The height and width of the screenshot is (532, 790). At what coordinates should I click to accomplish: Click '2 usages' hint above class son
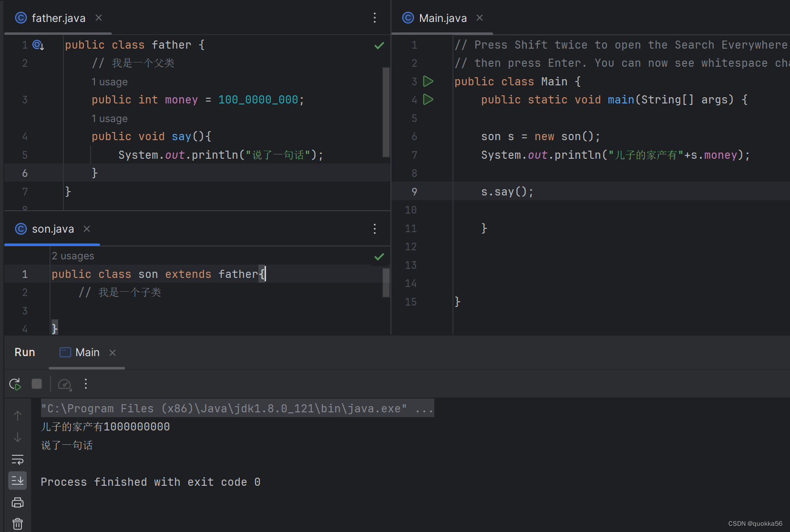[73, 256]
